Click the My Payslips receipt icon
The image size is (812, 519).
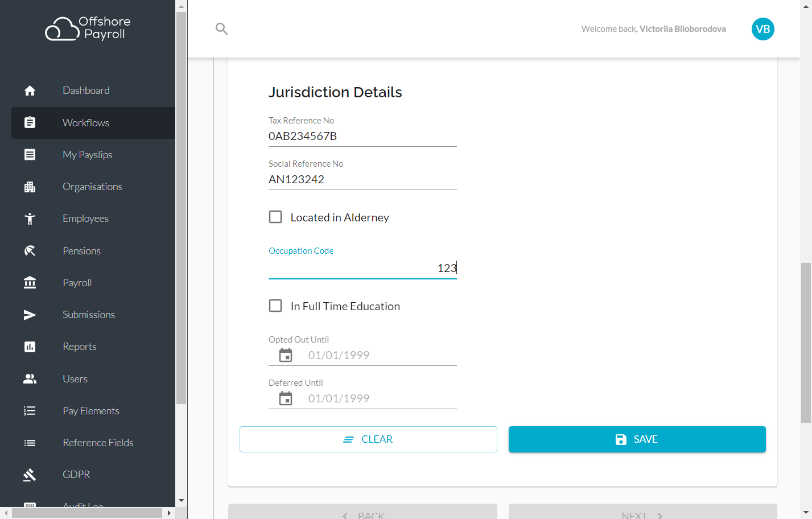click(30, 154)
